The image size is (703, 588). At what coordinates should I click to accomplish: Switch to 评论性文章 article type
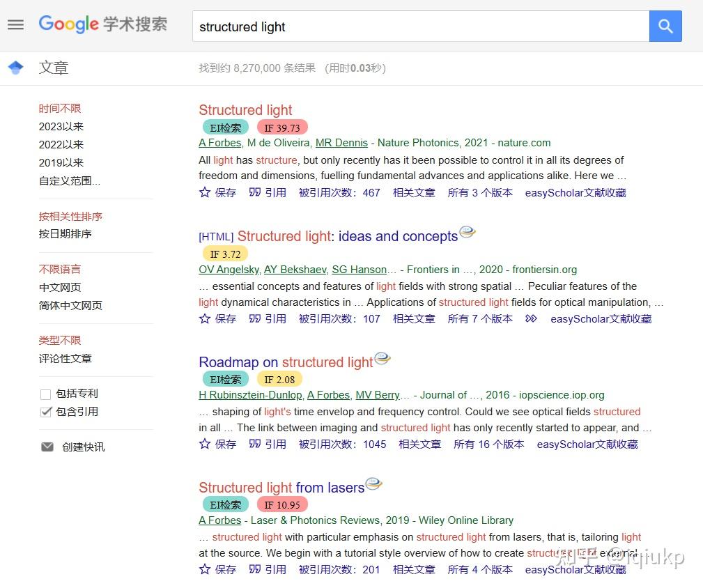pyautogui.click(x=65, y=358)
